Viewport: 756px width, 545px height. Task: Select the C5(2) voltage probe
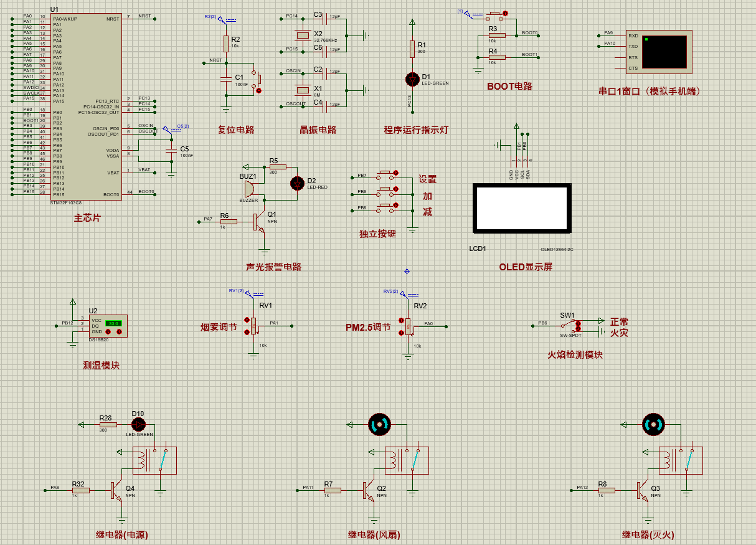(172, 129)
